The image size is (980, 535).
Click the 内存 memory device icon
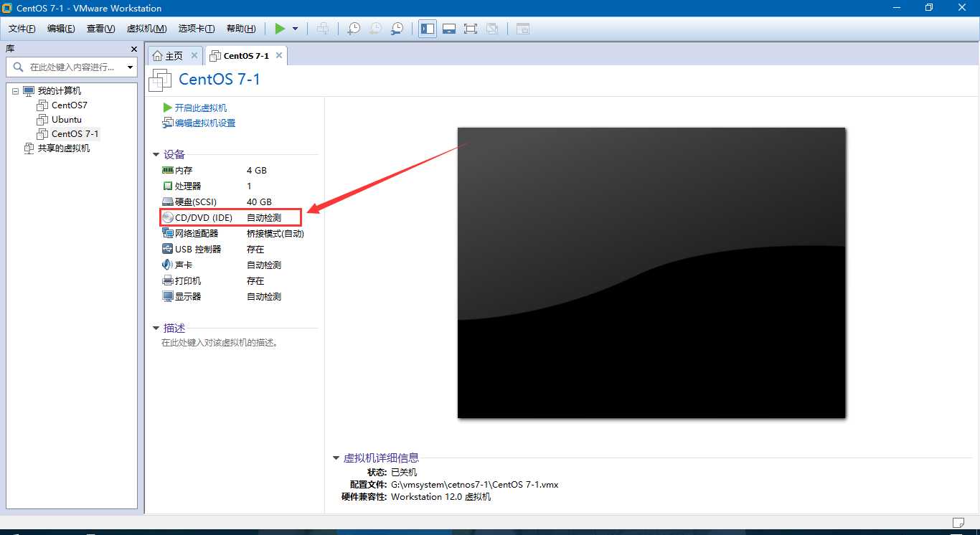click(x=168, y=170)
